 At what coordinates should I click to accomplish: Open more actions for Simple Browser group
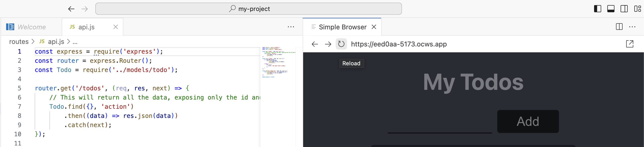coord(632,27)
